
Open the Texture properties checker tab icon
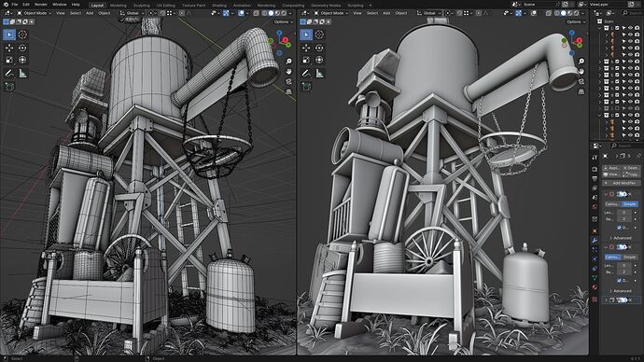(x=595, y=299)
